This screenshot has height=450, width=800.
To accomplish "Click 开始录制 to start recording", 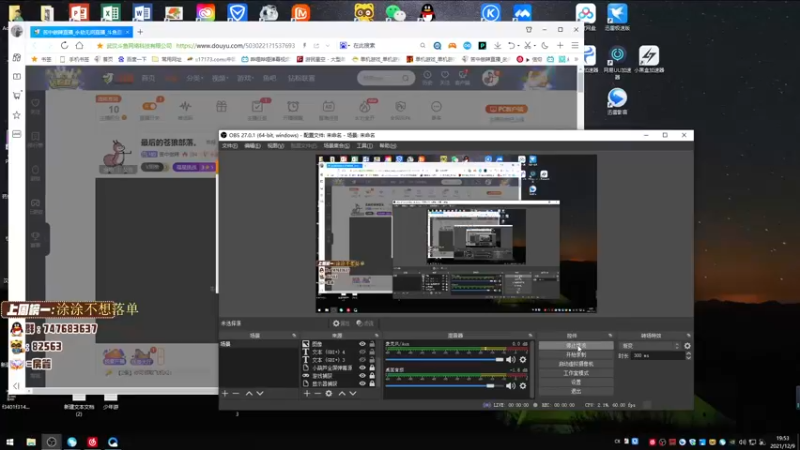I will click(576, 355).
